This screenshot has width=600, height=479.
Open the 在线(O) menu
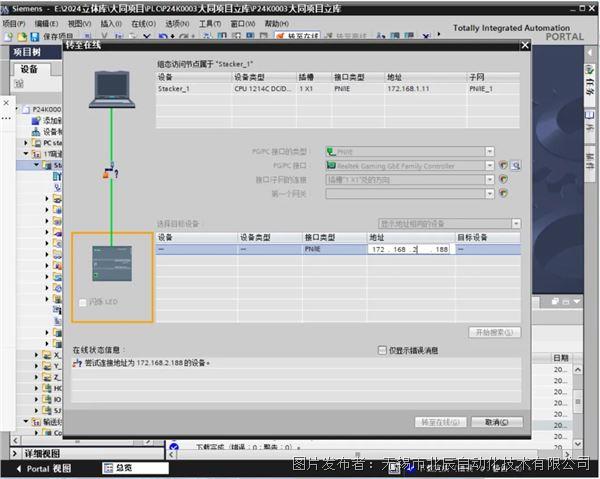click(x=143, y=24)
